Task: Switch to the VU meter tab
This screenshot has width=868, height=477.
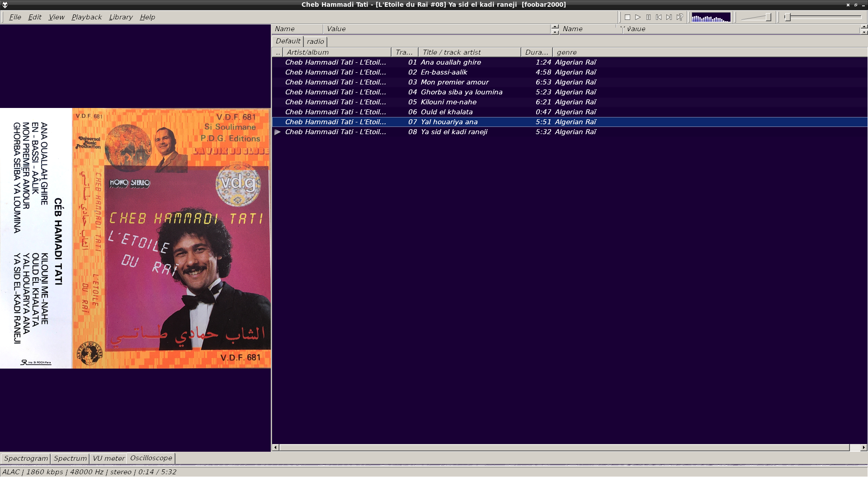Action: [x=108, y=458]
